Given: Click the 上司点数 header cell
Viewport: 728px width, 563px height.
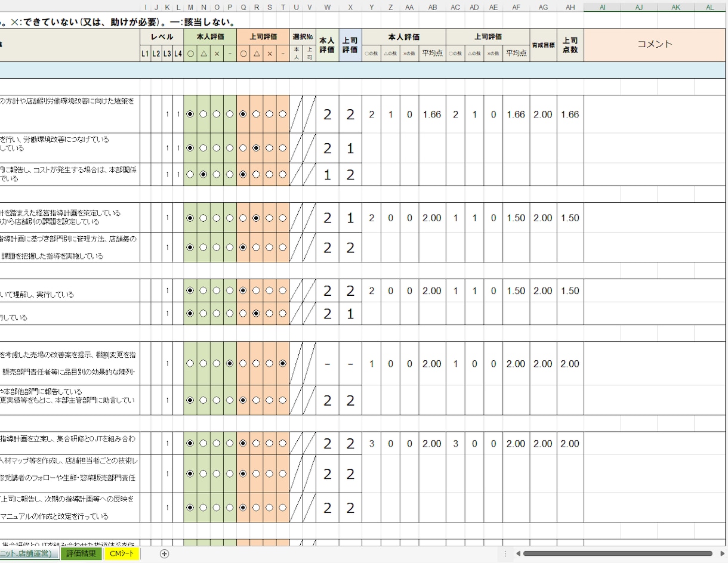Looking at the screenshot, I should pos(570,45).
